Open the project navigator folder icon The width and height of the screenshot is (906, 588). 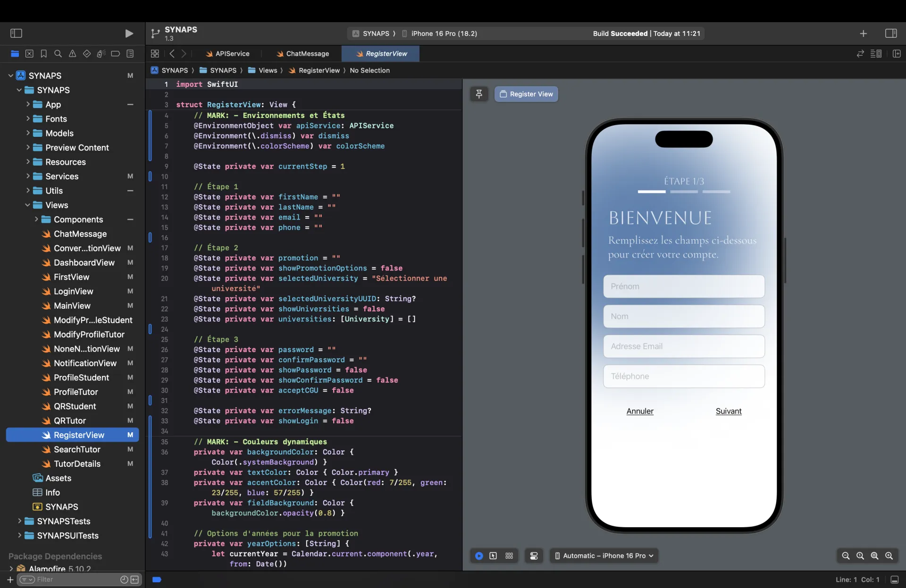(15, 54)
